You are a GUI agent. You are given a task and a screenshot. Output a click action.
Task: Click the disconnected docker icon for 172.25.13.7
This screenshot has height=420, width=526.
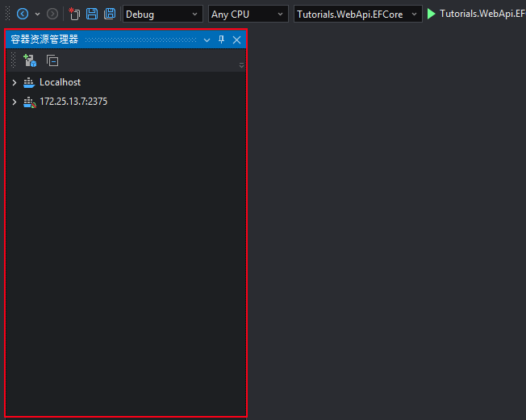click(30, 102)
